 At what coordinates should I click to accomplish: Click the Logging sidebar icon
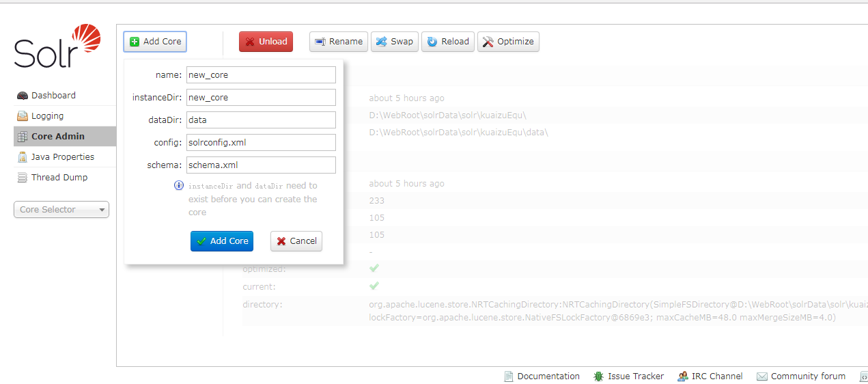[23, 116]
